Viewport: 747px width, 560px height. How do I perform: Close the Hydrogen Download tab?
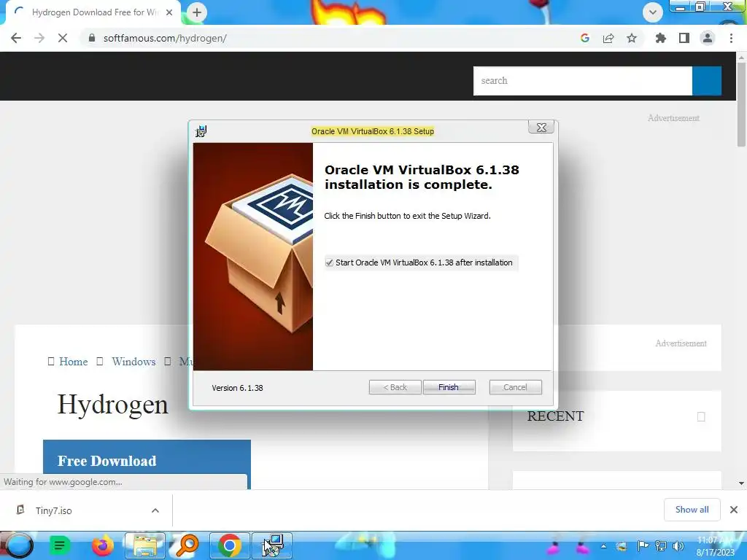169,12
